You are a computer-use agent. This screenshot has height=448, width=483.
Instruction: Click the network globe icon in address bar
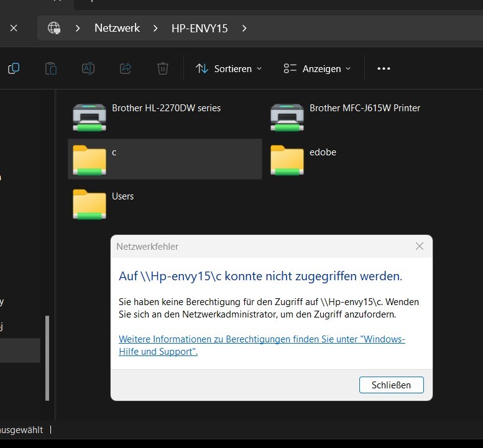coord(54,28)
